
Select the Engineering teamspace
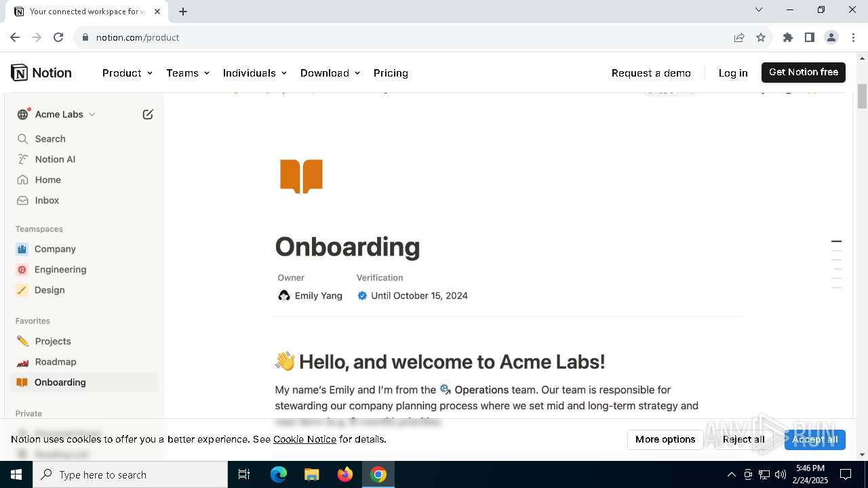[60, 270]
